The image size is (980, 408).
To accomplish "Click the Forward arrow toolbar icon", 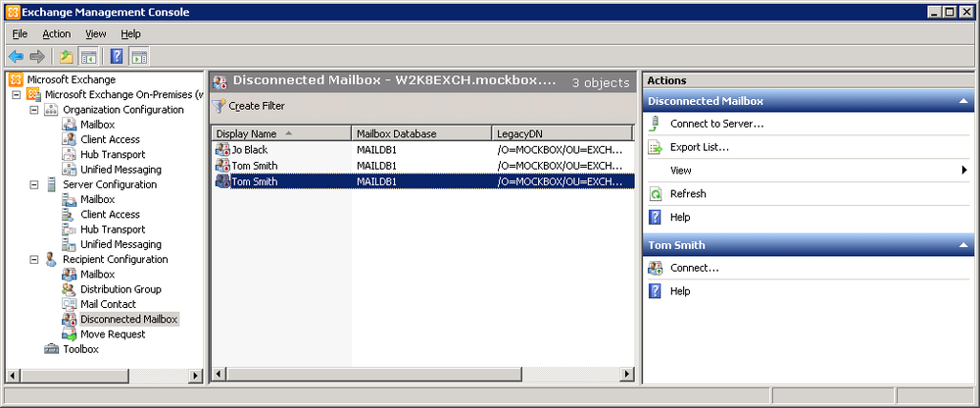I will tap(37, 57).
